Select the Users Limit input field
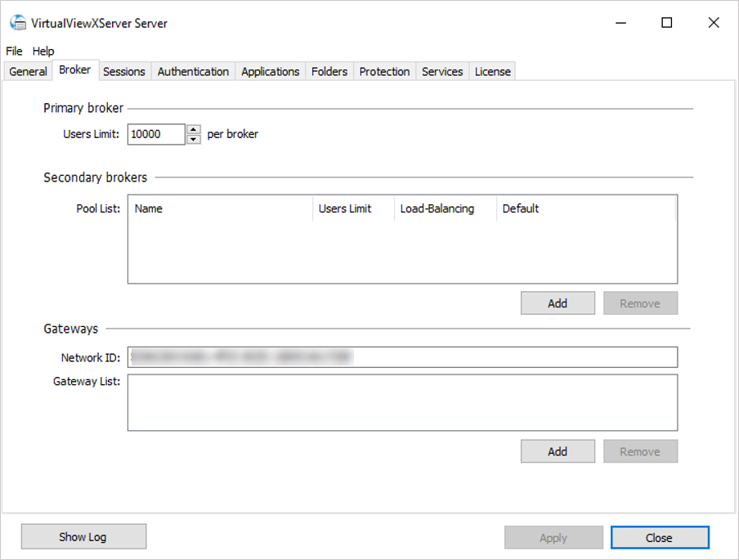This screenshot has height=560, width=739. pyautogui.click(x=156, y=133)
